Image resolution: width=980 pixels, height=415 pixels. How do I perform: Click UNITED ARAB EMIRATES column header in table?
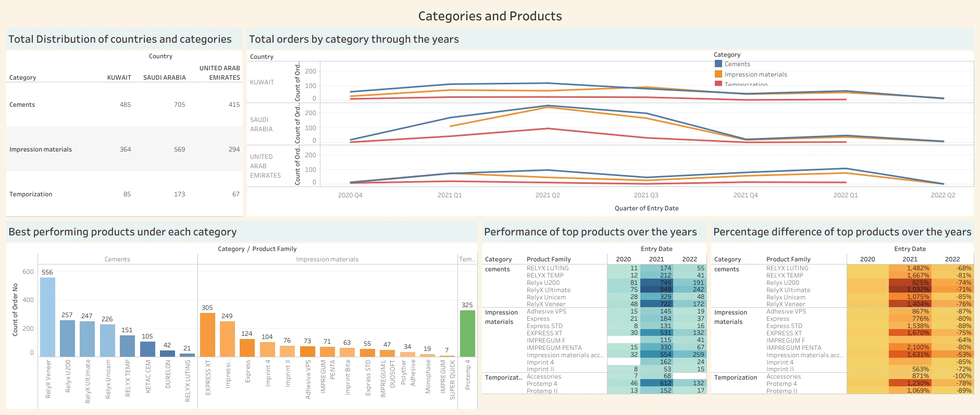pyautogui.click(x=220, y=73)
